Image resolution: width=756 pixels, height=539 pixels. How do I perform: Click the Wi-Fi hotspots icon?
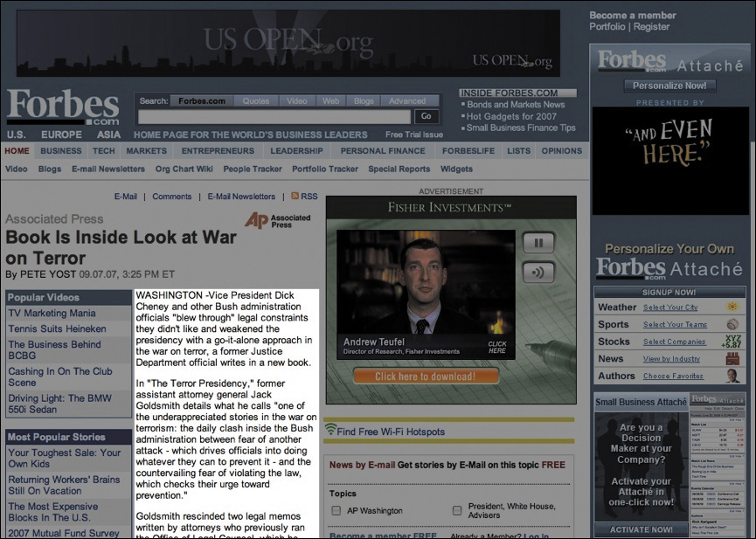coord(330,429)
